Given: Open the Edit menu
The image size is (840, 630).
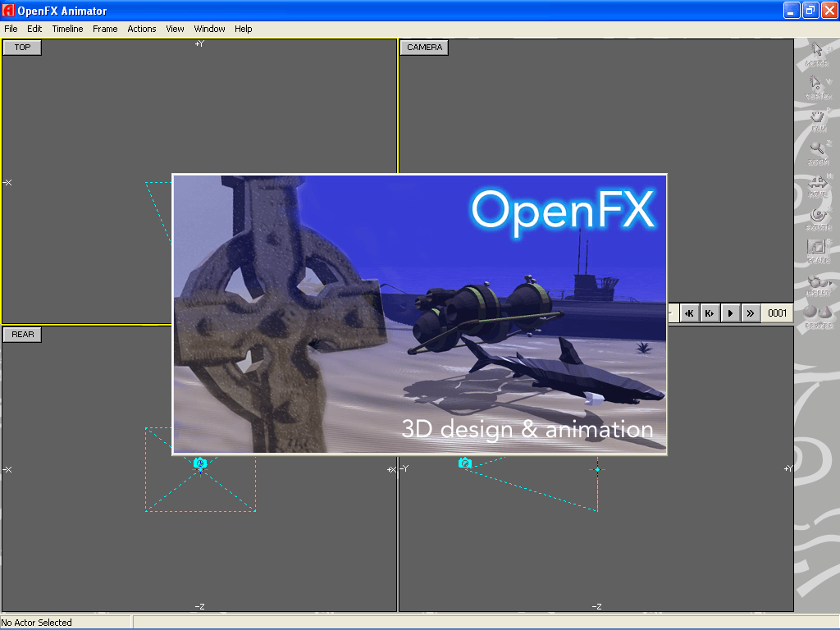Looking at the screenshot, I should tap(34, 29).
